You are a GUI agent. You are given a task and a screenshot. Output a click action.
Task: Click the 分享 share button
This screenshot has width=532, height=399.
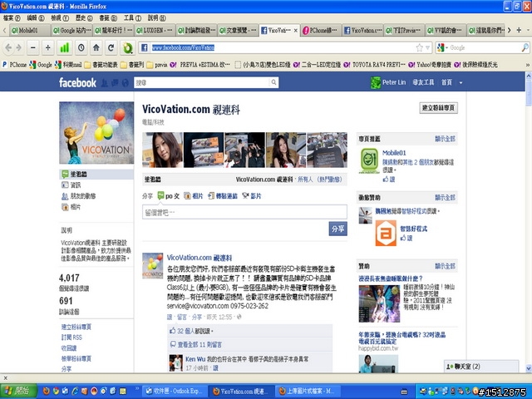click(x=337, y=229)
